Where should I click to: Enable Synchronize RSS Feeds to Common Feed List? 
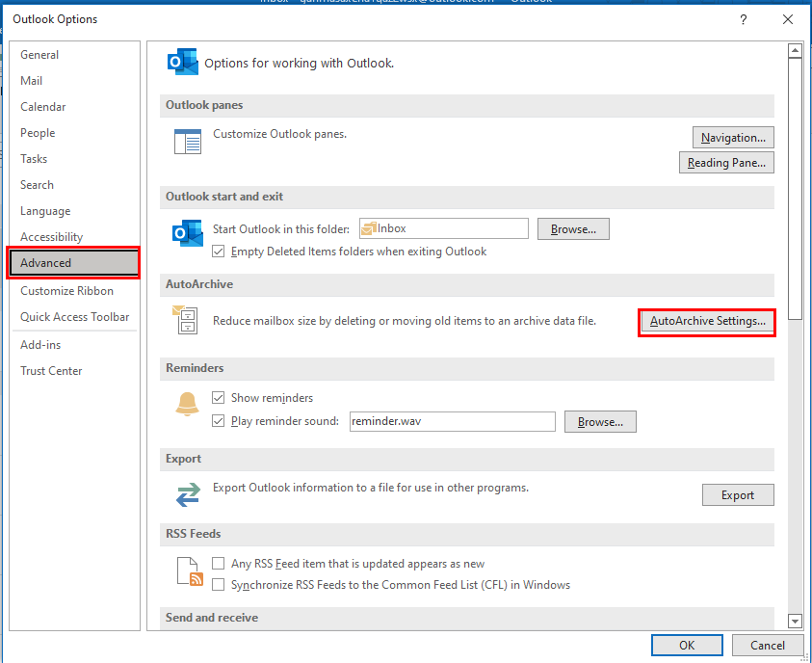pos(218,584)
